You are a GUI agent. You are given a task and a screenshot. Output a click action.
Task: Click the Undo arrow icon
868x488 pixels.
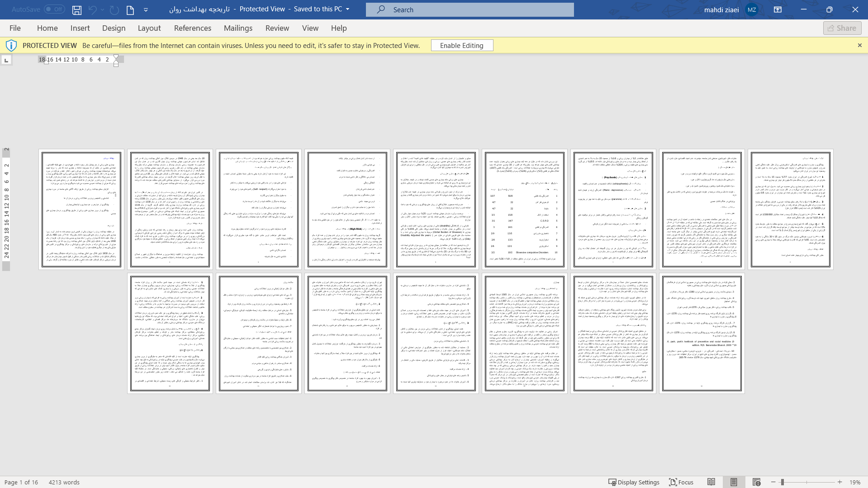[92, 9]
